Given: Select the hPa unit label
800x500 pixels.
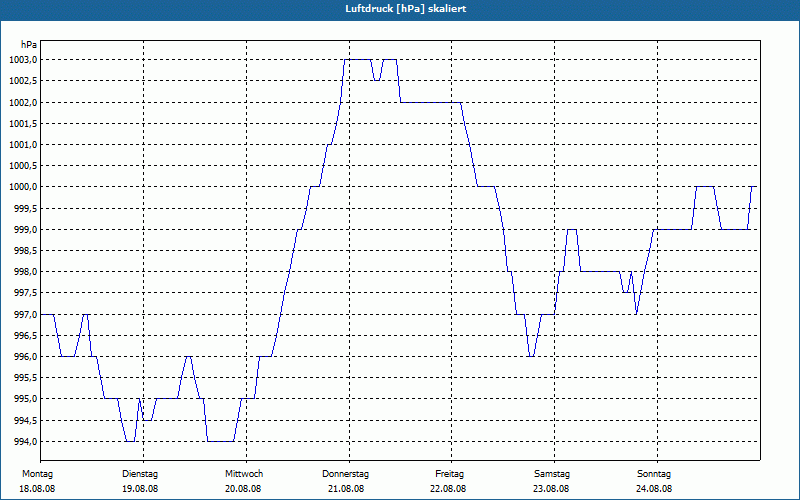Looking at the screenshot, I should [29, 44].
